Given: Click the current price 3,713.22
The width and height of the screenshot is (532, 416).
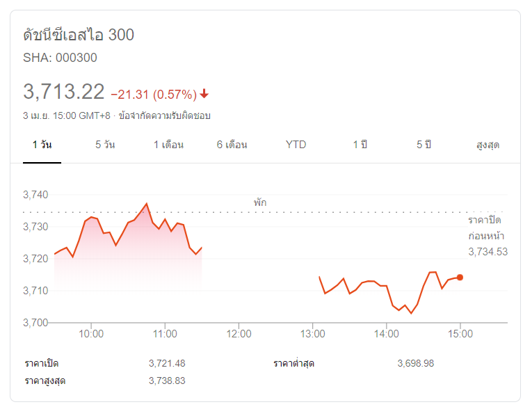Looking at the screenshot, I should (x=64, y=92).
